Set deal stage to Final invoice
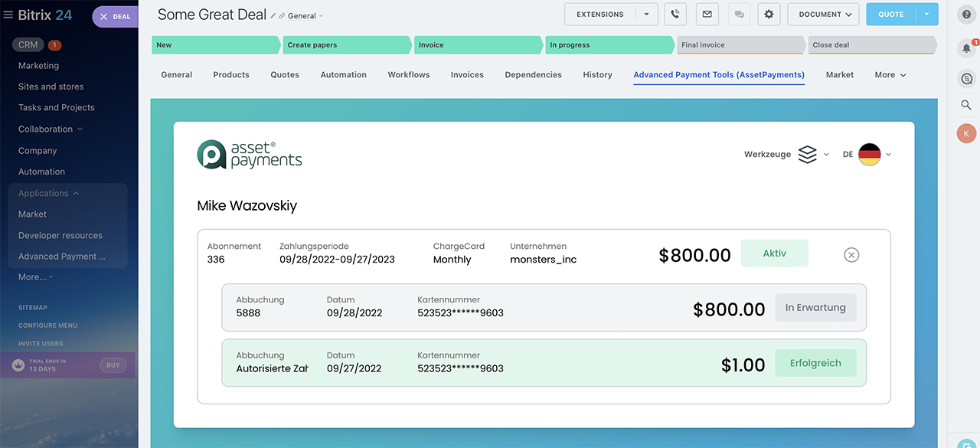Viewport: 980px width, 448px height. click(x=740, y=45)
